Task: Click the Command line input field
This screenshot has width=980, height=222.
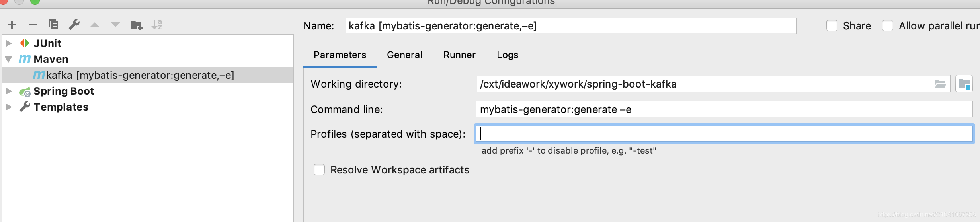Action: 724,109
